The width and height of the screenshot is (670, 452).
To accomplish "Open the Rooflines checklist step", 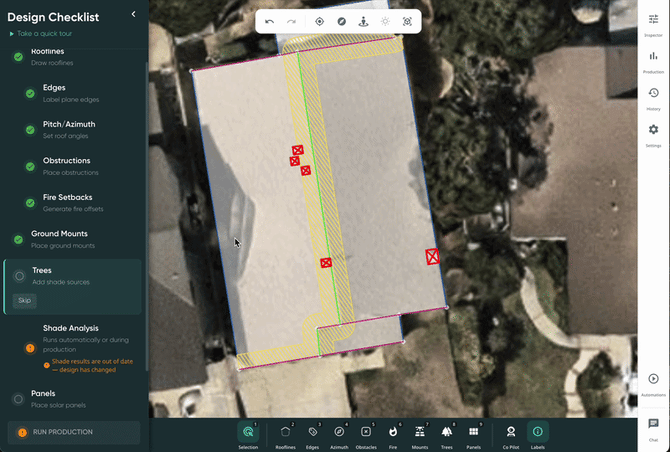I will (73, 56).
